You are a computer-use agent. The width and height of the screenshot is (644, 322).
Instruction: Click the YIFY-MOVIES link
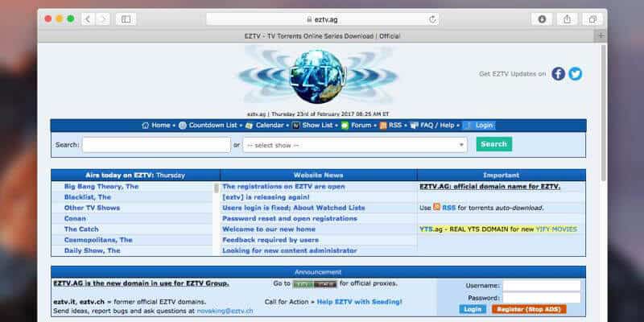point(556,229)
